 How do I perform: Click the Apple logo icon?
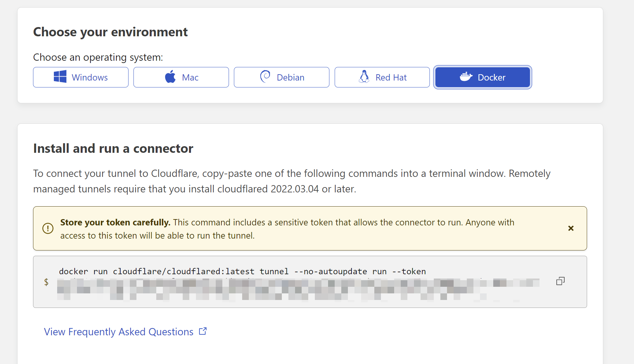point(170,77)
